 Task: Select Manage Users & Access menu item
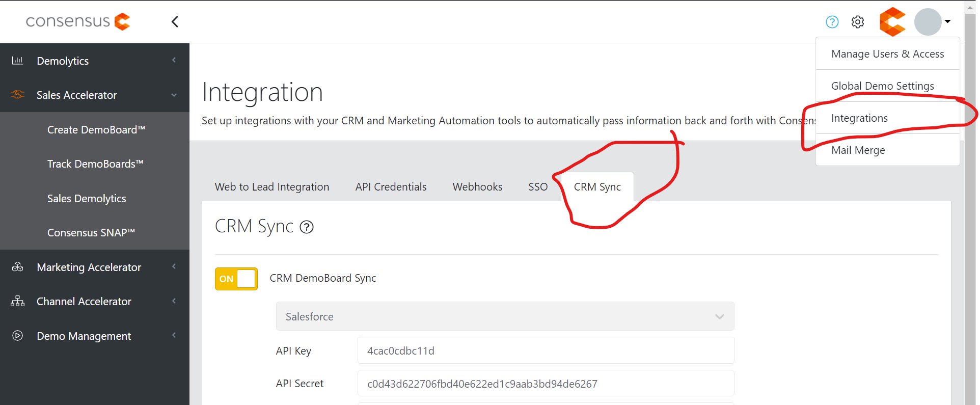click(x=888, y=54)
